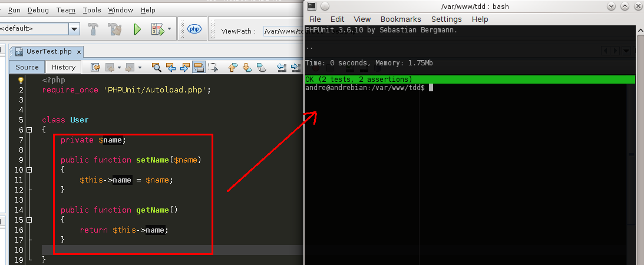Open the NetBeans Tools menu

pyautogui.click(x=92, y=10)
